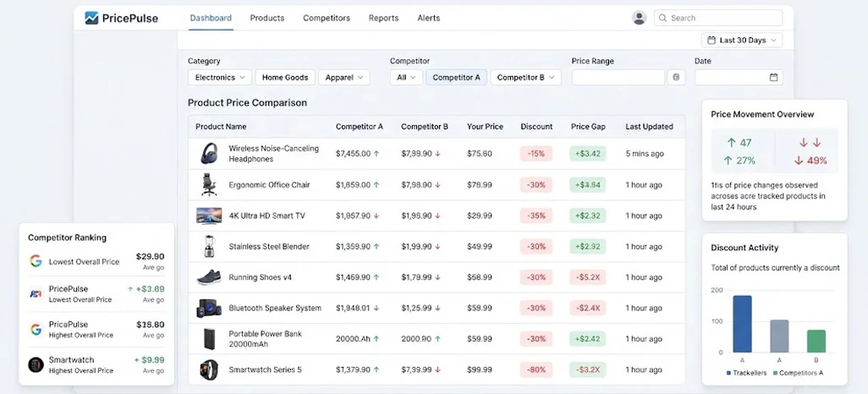This screenshot has width=868, height=394.
Task: Click the -15% discount badge
Action: tap(536, 154)
